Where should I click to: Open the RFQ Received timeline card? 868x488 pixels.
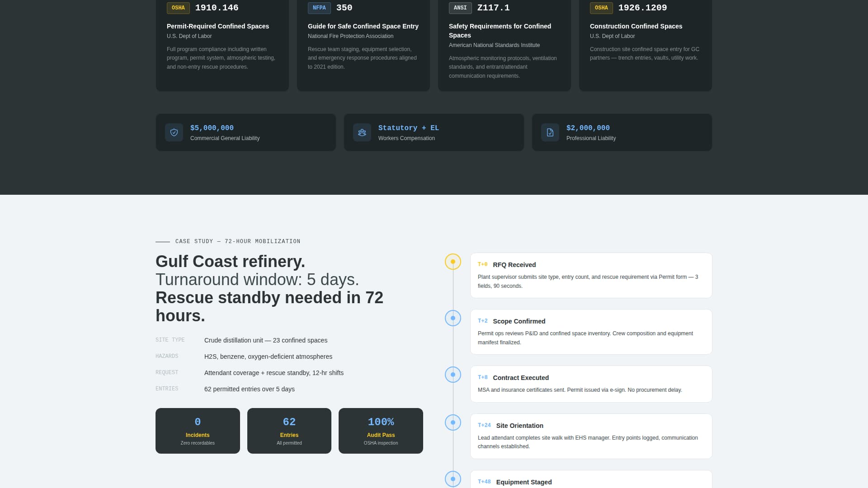point(591,275)
